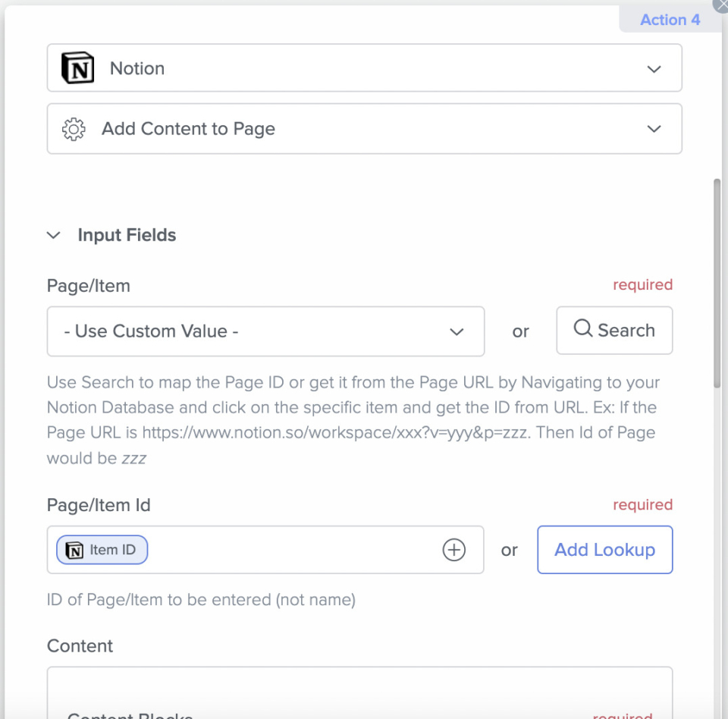Screen dimensions: 728x719
Task: Click the small Notion icon in the Item ID pill
Action: point(74,551)
